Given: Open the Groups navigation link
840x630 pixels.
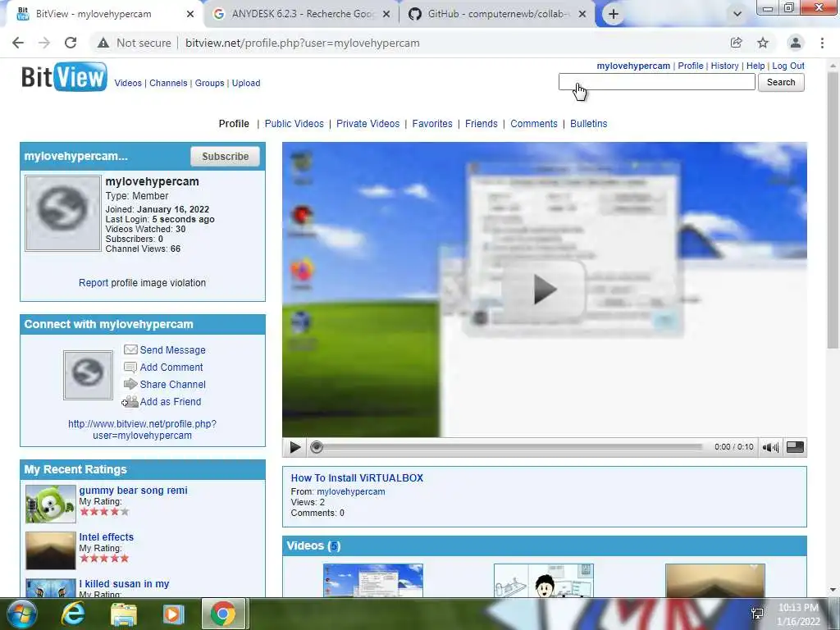Looking at the screenshot, I should (x=209, y=83).
